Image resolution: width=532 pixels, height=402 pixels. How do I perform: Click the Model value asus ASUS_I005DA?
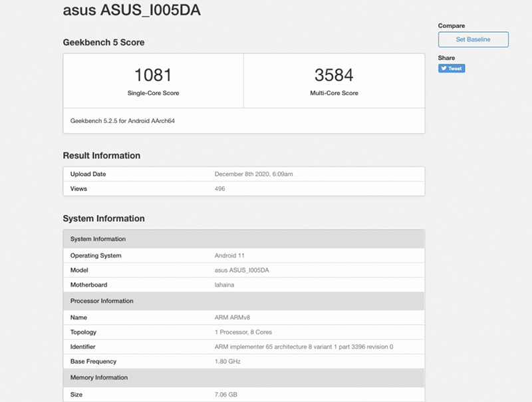[241, 270]
